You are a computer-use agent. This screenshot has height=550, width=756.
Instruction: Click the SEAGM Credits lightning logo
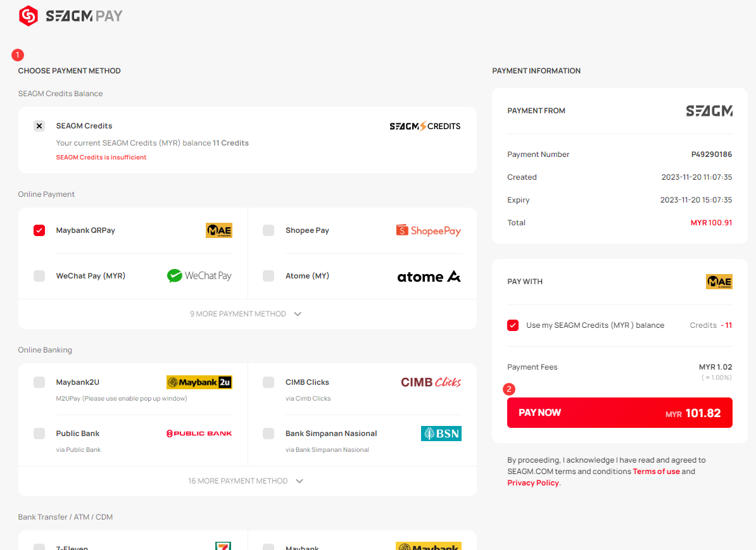[x=425, y=126]
